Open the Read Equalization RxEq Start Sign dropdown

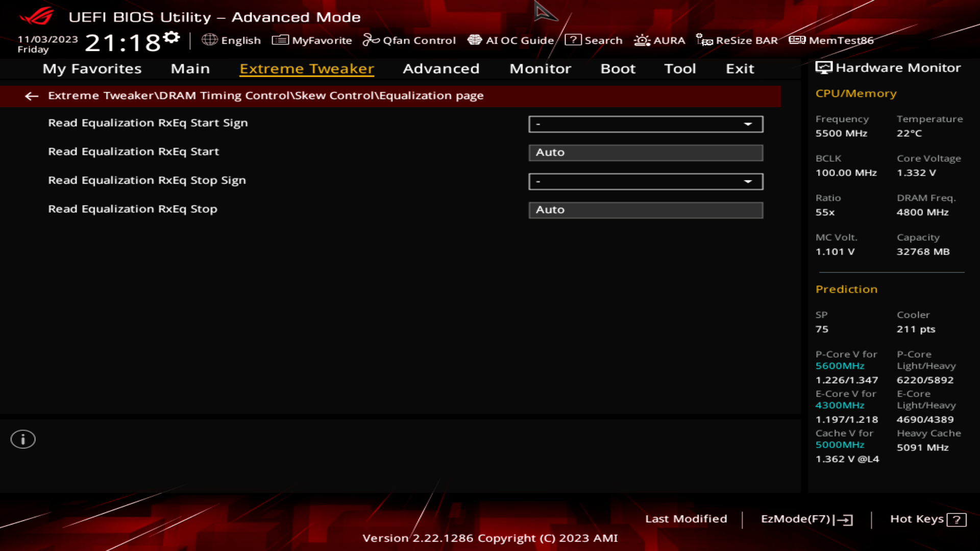[646, 124]
